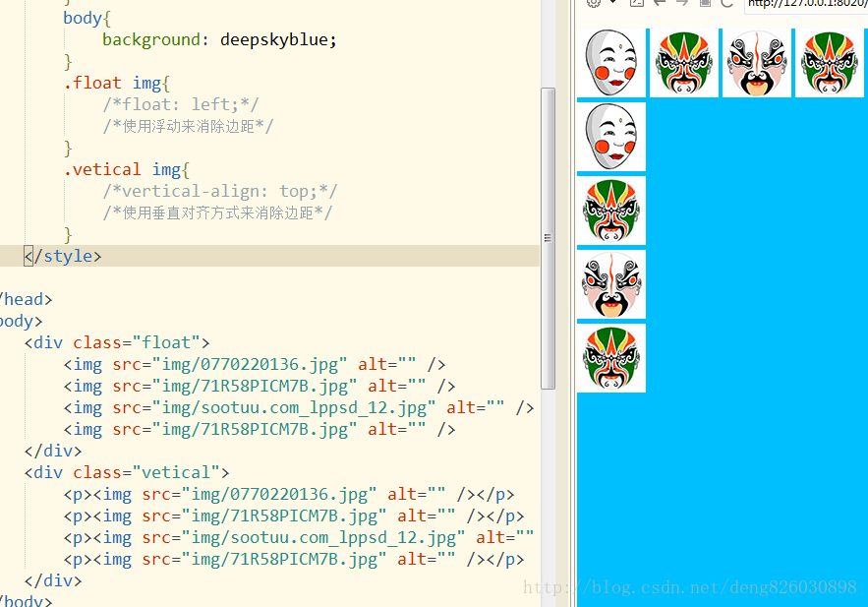This screenshot has height=607, width=868.
Task: Open the preview settings gear icon
Action: (594, 3)
